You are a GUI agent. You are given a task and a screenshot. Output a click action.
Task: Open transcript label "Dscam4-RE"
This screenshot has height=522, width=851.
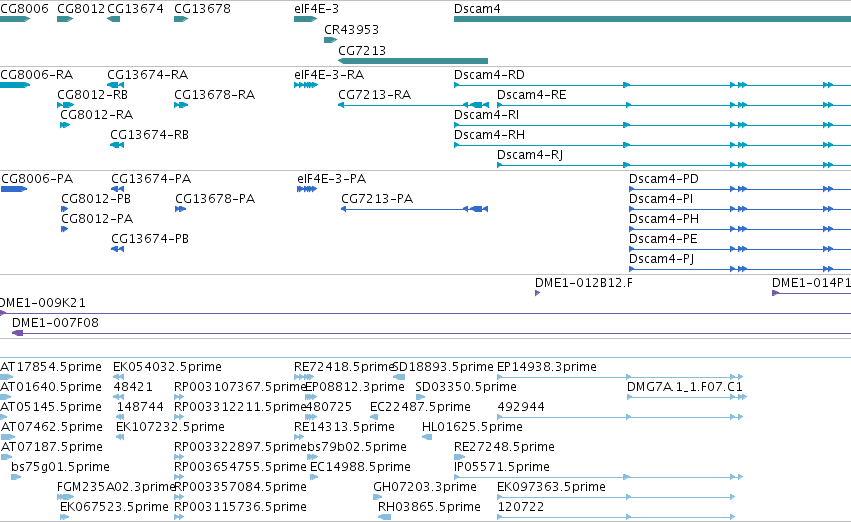tap(532, 95)
